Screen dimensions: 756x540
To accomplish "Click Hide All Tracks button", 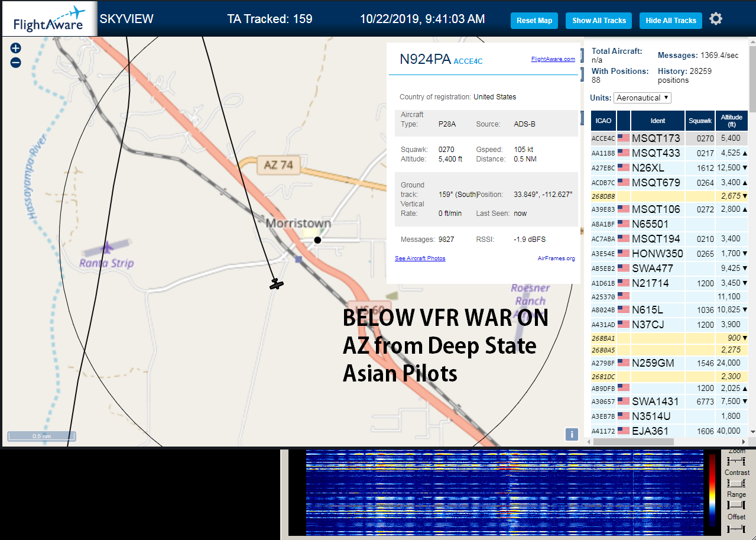I will [x=671, y=21].
